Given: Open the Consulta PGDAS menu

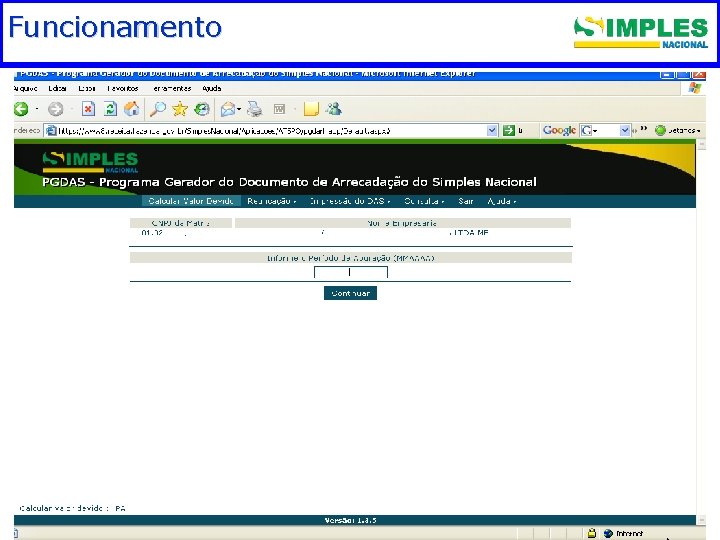Looking at the screenshot, I should coord(424,201).
